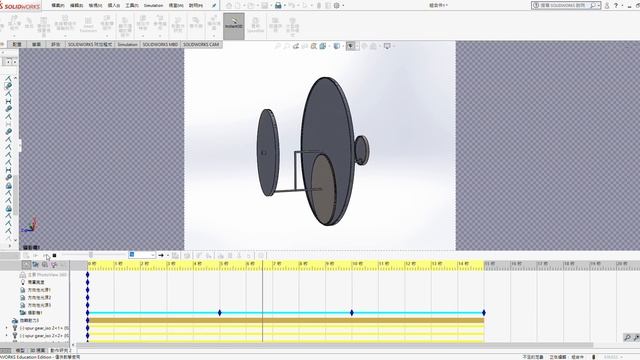Toggle Hide/Show Items in heads-up toolbar

350,46
